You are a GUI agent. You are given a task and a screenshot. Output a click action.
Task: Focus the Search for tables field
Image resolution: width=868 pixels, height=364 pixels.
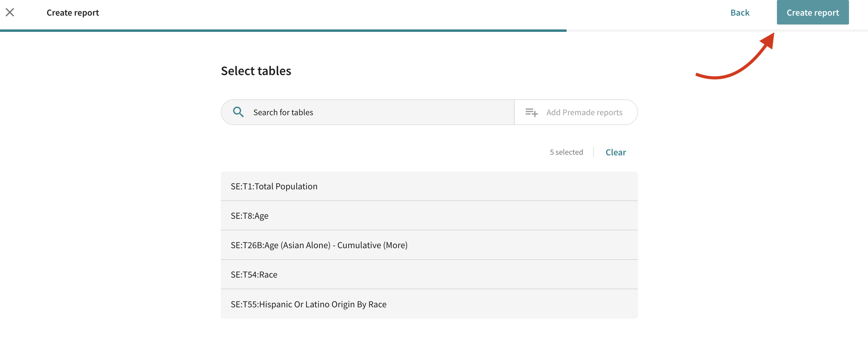click(371, 112)
